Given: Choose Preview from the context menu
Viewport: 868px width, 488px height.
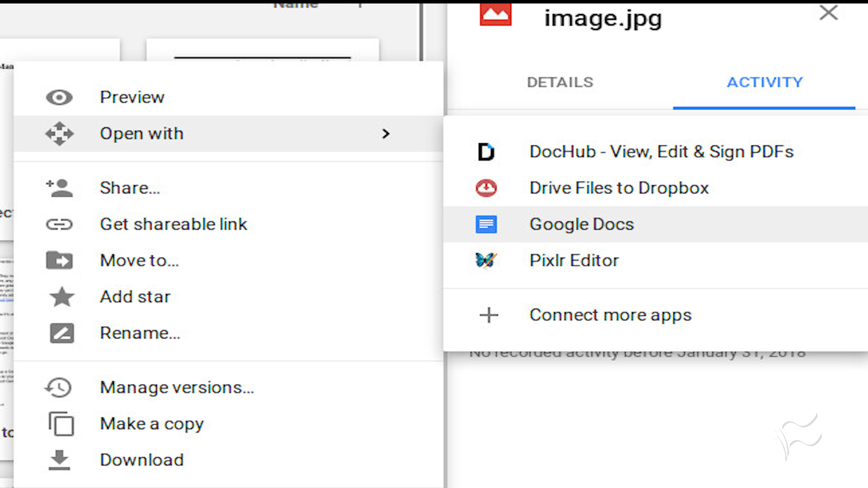Looking at the screenshot, I should coord(228,97).
